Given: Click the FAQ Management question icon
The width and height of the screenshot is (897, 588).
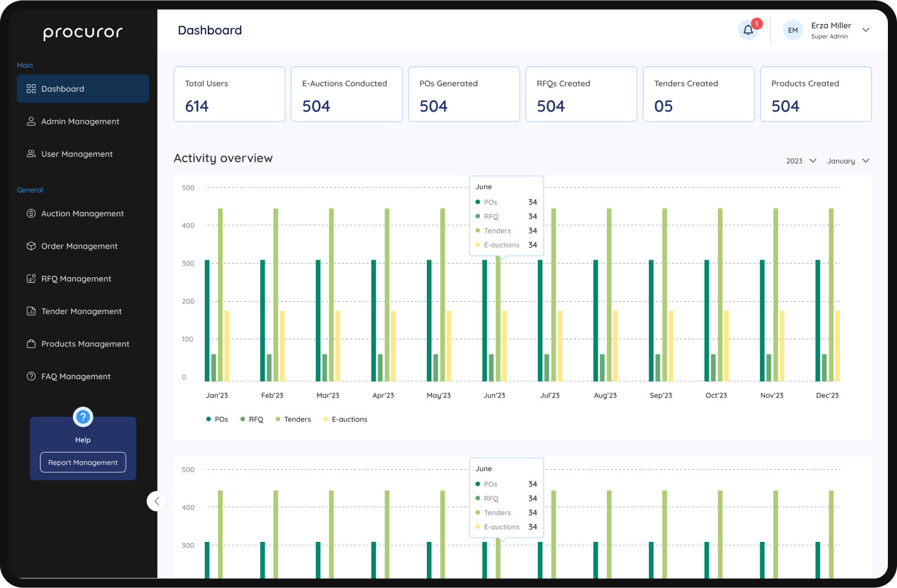Looking at the screenshot, I should [31, 376].
